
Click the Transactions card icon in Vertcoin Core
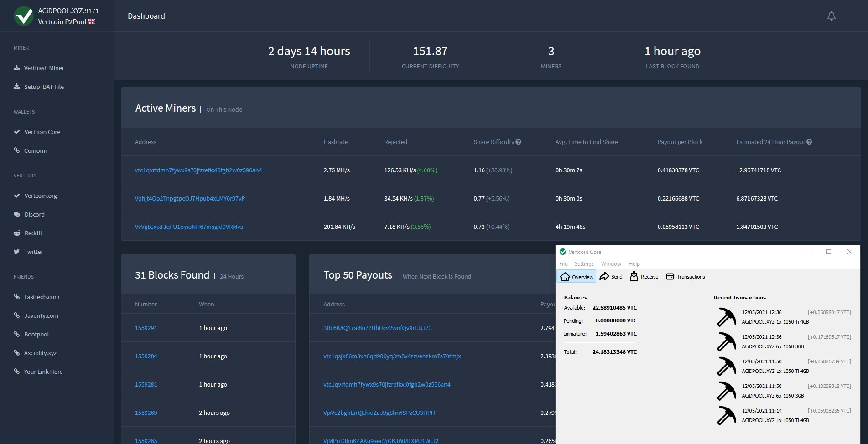(670, 277)
